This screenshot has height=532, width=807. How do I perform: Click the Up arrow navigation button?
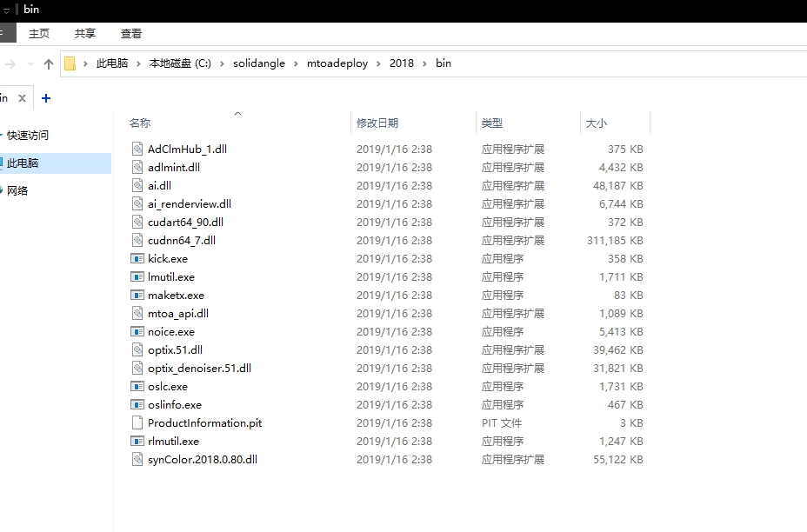(49, 63)
